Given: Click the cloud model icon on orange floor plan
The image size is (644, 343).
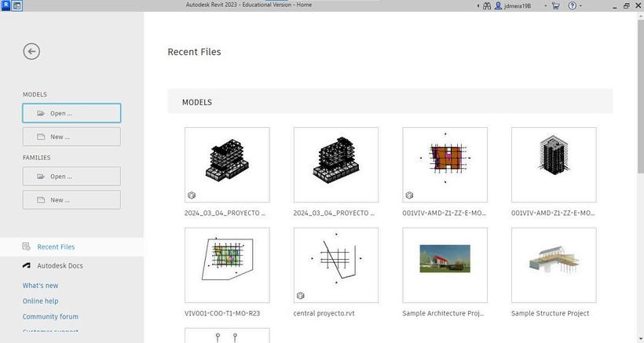Looking at the screenshot, I should (x=409, y=195).
